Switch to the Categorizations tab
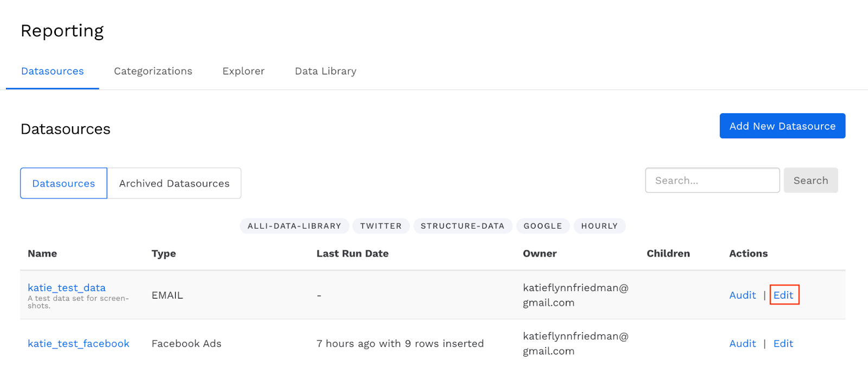Image resolution: width=868 pixels, height=388 pixels. [153, 72]
